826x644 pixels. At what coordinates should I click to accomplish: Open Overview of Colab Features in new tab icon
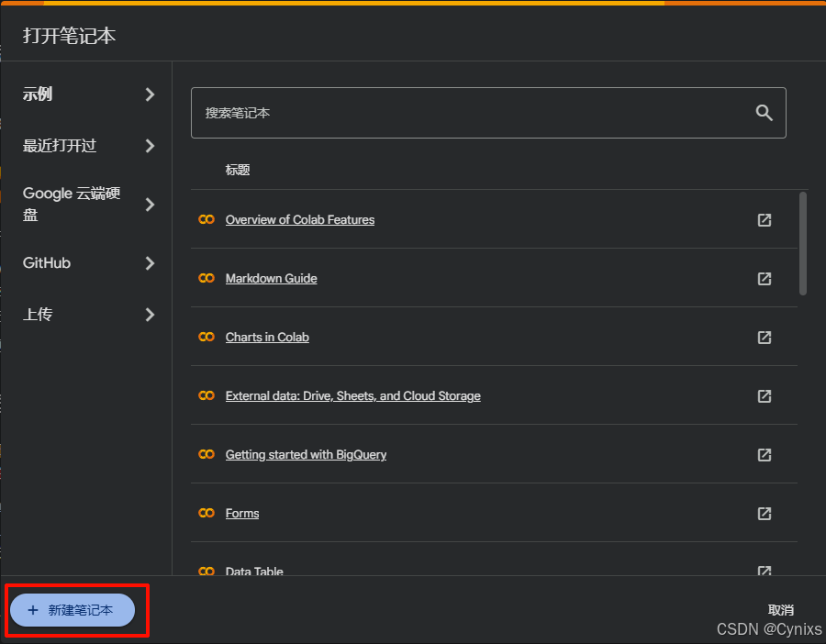point(765,220)
